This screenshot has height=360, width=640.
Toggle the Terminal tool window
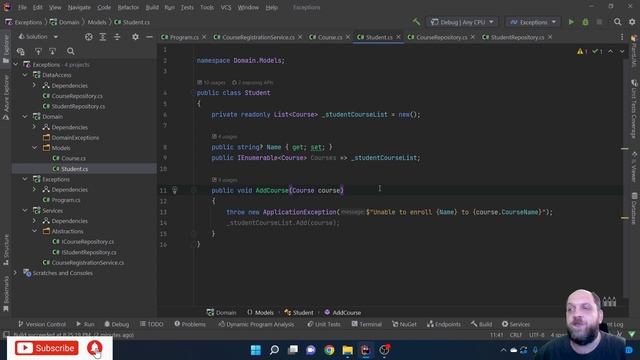click(x=367, y=324)
